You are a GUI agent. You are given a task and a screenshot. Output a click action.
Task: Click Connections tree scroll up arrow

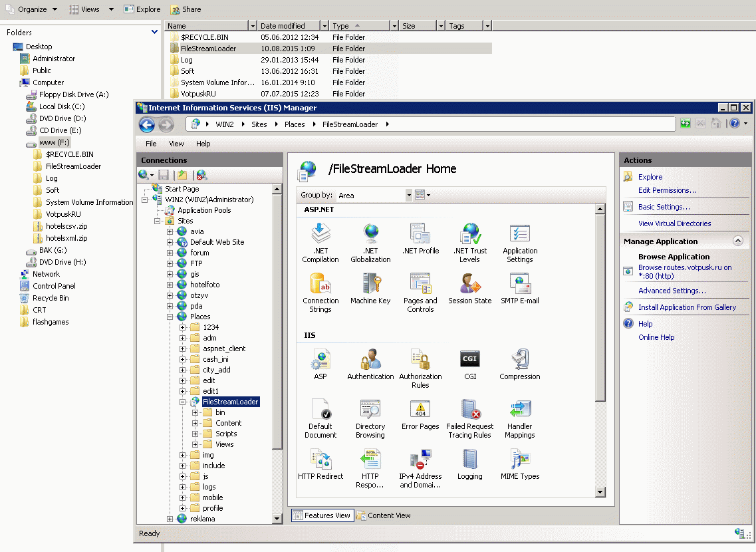pos(277,189)
